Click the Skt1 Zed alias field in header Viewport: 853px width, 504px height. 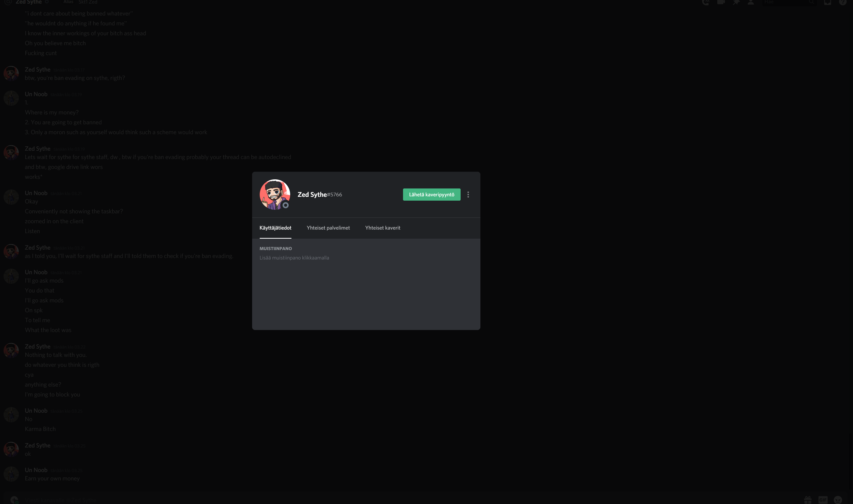point(88,2)
